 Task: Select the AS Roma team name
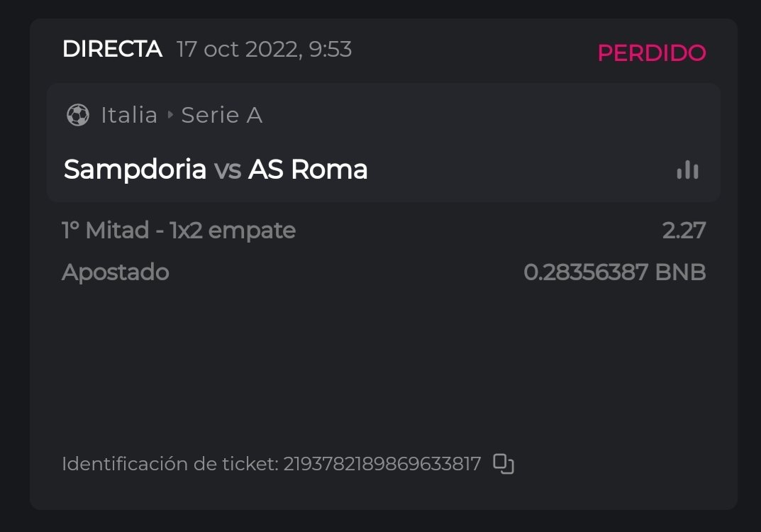308,170
